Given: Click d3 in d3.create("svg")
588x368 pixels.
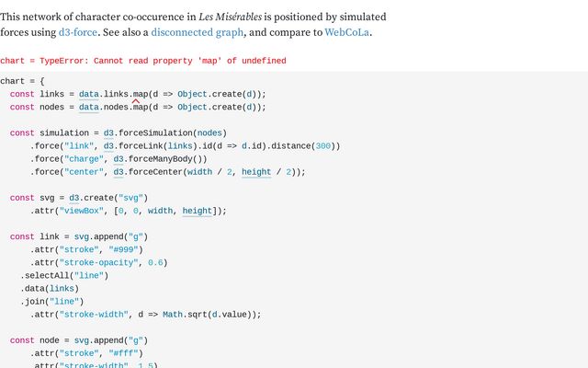Looking at the screenshot, I should point(74,197).
